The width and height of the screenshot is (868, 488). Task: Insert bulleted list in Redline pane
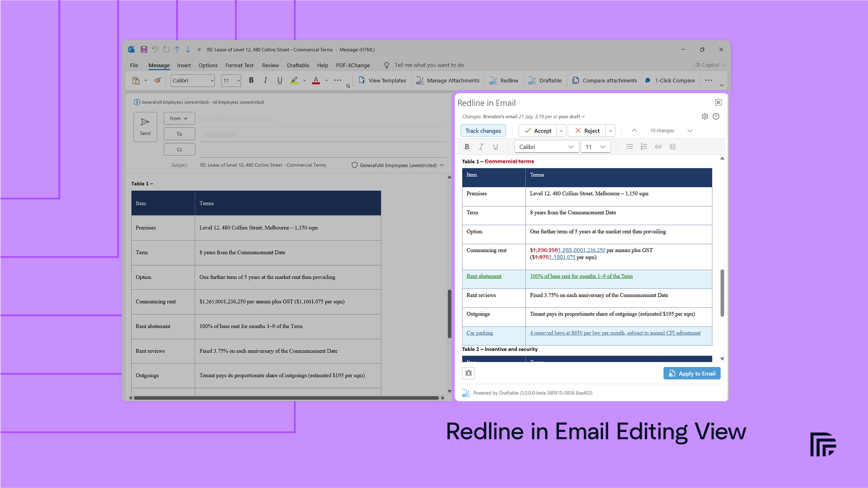[x=630, y=147]
